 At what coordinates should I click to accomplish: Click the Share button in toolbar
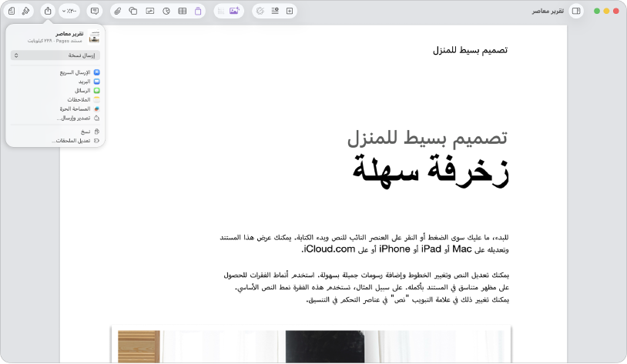coord(48,11)
